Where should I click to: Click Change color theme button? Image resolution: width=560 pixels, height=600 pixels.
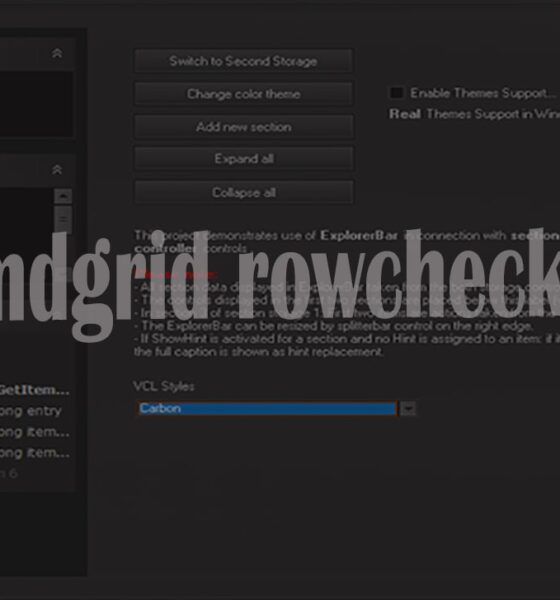243,94
